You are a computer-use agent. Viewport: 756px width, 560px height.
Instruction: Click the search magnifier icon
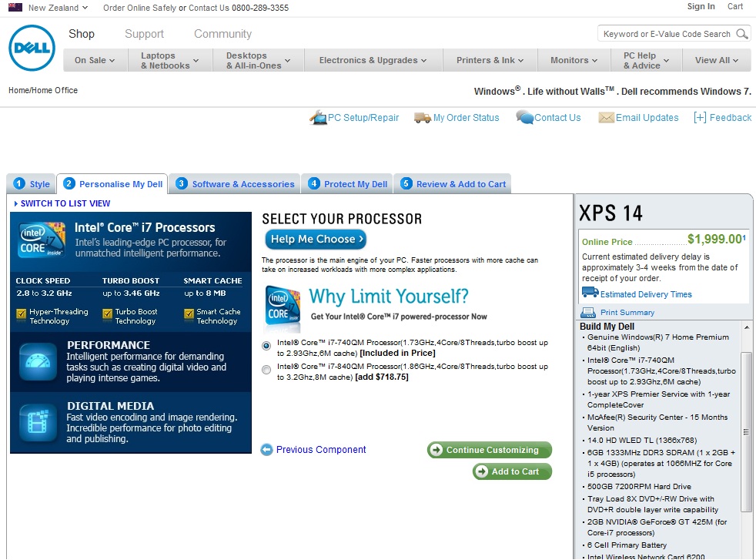coord(741,34)
